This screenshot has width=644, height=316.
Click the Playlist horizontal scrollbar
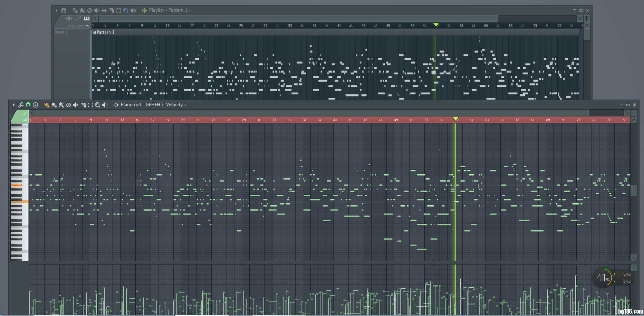click(x=298, y=18)
